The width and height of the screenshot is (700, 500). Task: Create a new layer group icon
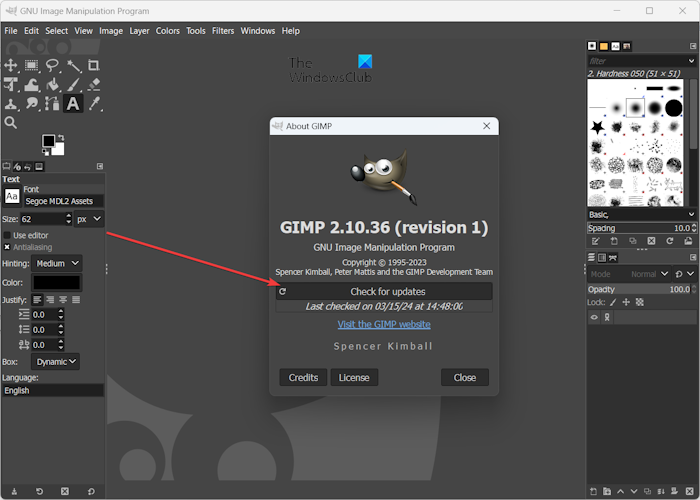pos(607,492)
